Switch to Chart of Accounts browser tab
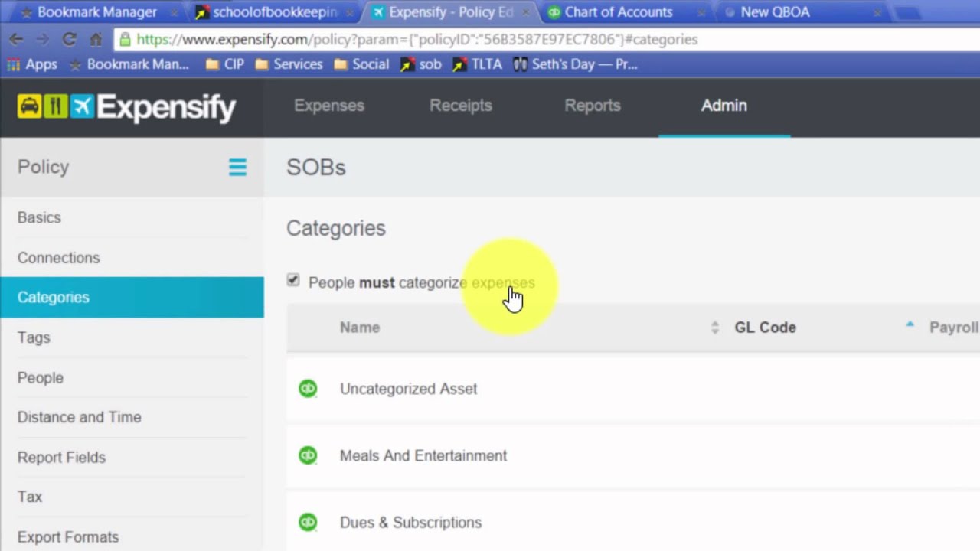This screenshot has height=551, width=980. click(x=619, y=12)
